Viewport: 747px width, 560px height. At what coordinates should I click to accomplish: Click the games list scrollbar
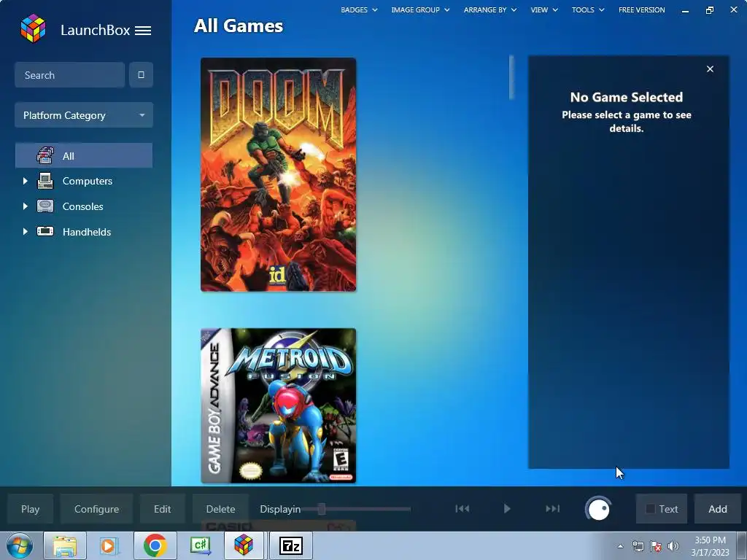pos(511,77)
